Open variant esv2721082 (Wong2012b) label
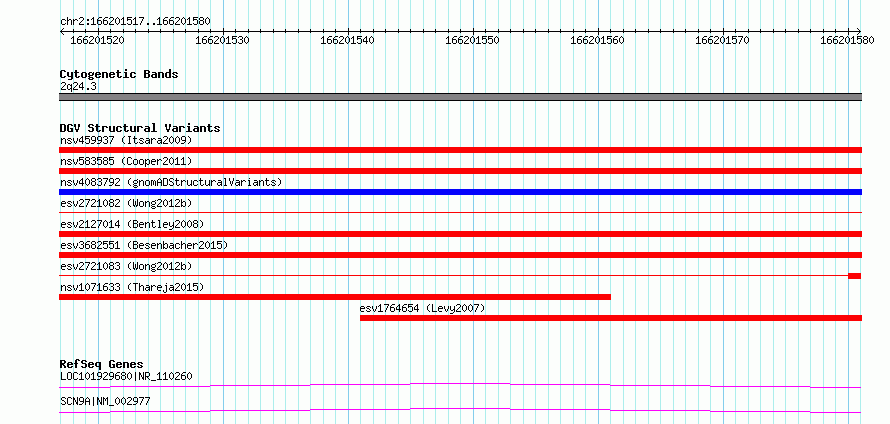 tap(126, 203)
